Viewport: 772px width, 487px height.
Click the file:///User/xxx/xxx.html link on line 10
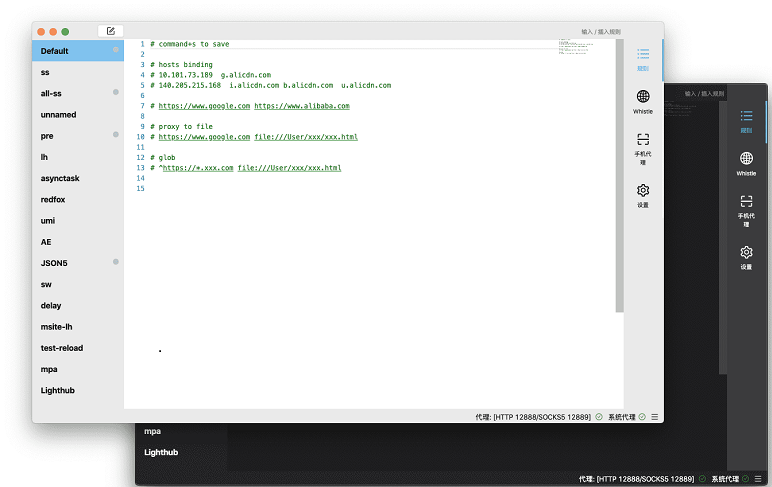[305, 137]
